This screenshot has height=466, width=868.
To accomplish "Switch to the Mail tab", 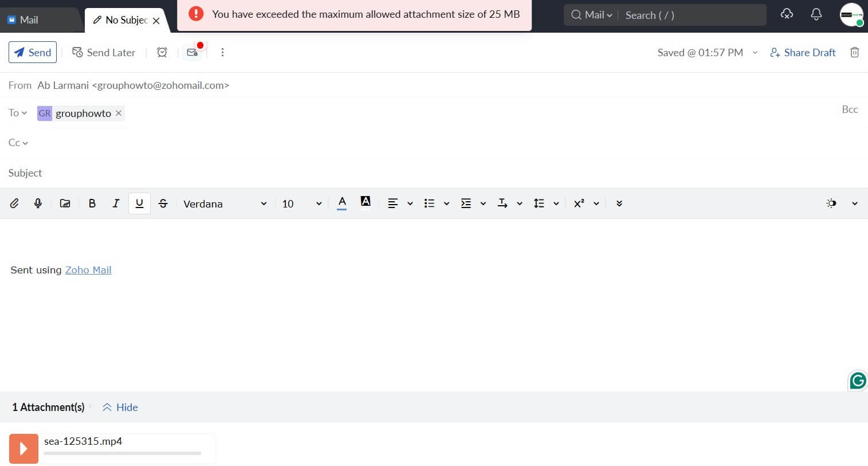I will tap(29, 19).
